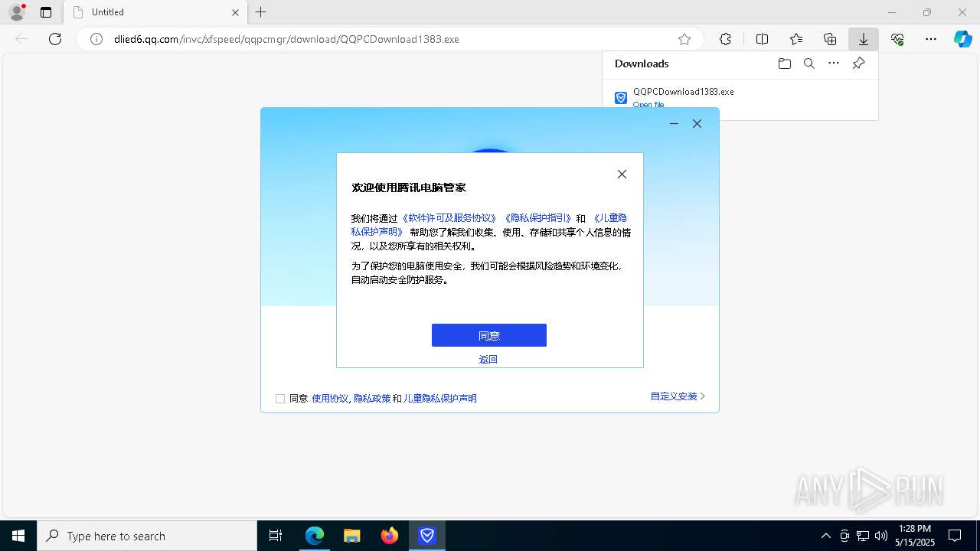Image resolution: width=980 pixels, height=551 pixels.
Task: Open the 隐私政策 link at installer bottom
Action: (372, 399)
